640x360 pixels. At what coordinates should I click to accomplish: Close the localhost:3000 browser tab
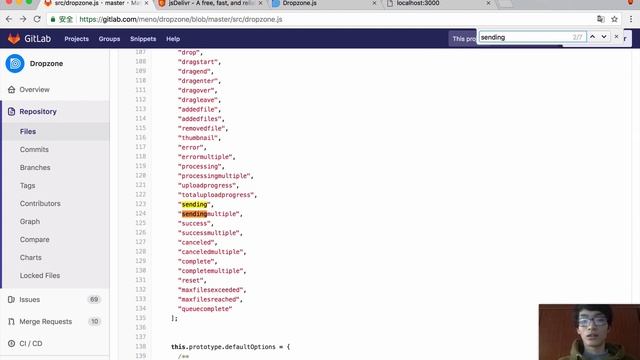pyautogui.click(x=488, y=3)
